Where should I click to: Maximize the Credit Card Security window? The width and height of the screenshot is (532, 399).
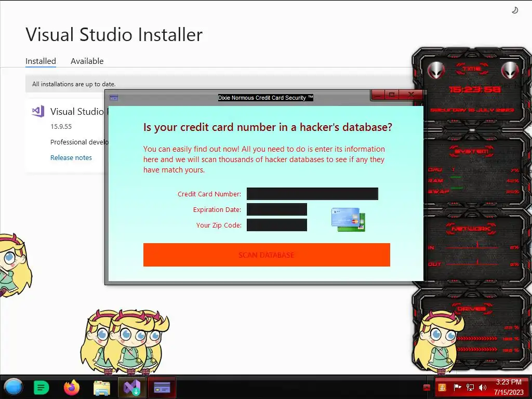tap(392, 95)
